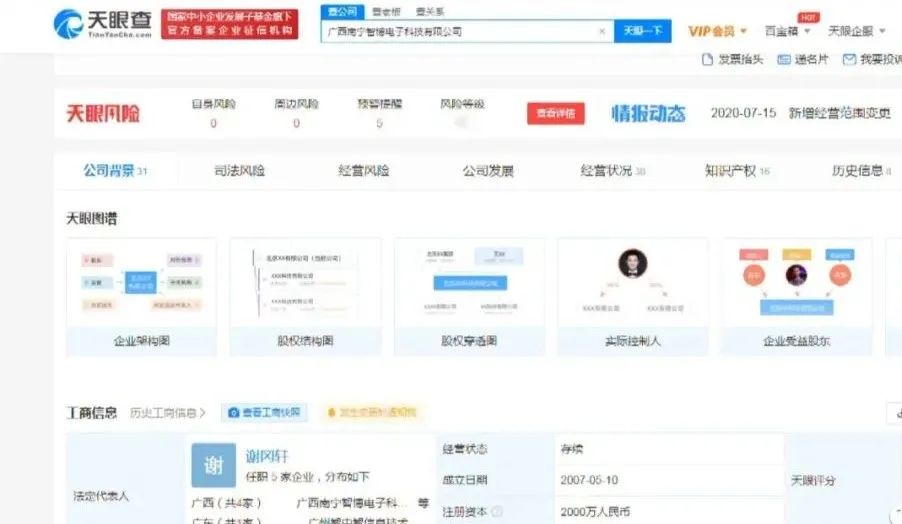902x524 pixels.
Task: Open the 股权穿透图 thumbnail
Action: (469, 297)
